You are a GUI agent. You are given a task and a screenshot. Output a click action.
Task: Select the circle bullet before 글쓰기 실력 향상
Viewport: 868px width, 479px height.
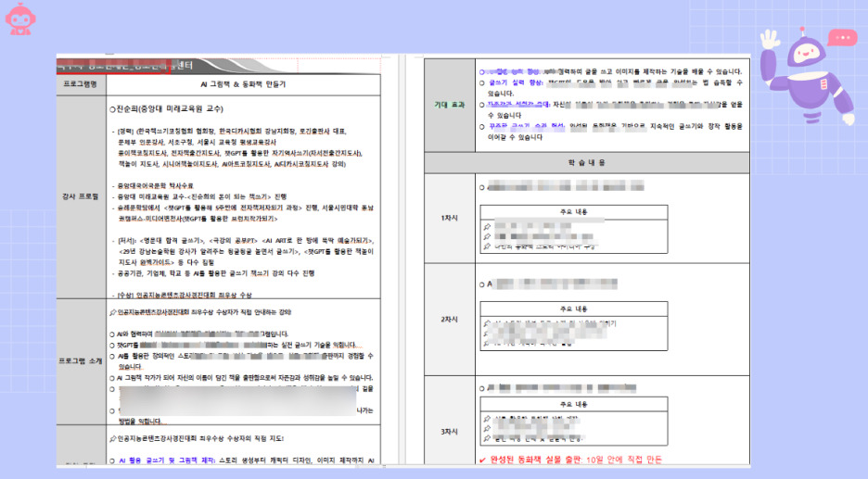(x=482, y=83)
